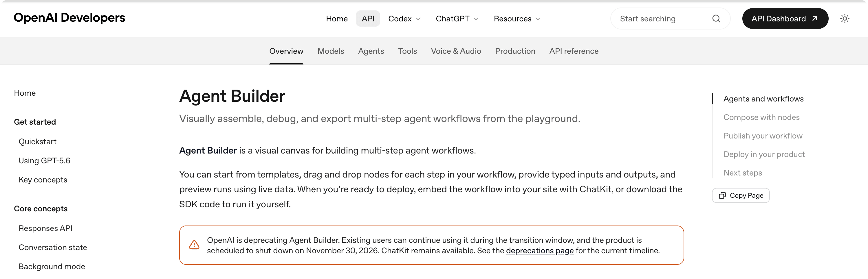Viewport: 868px width, 279px height.
Task: Click the arrow icon on API Dashboard
Action: click(x=814, y=19)
